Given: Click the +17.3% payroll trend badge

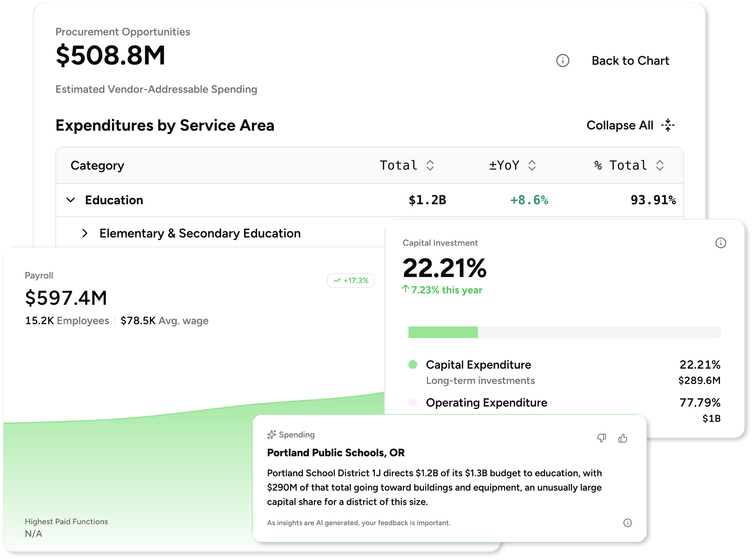Looking at the screenshot, I should (350, 281).
